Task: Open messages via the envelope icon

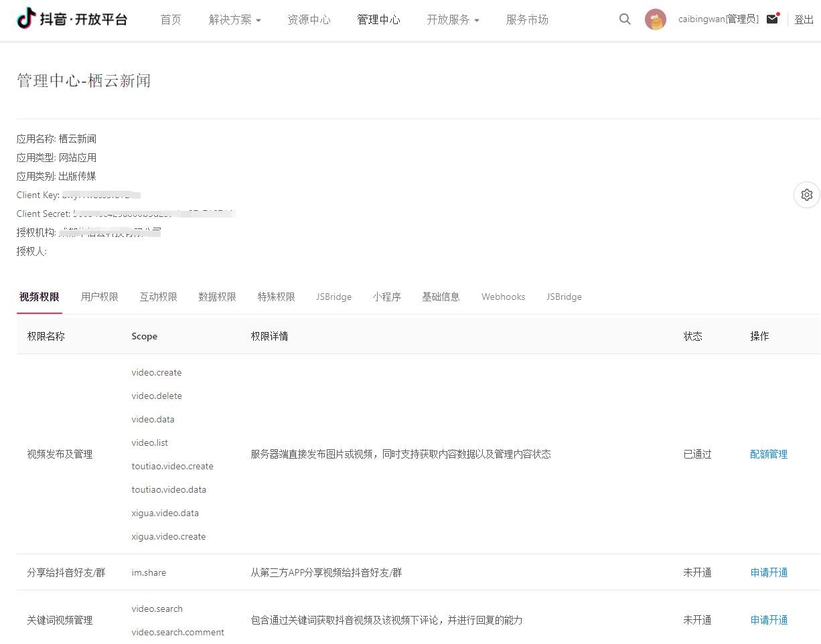Action: [773, 19]
